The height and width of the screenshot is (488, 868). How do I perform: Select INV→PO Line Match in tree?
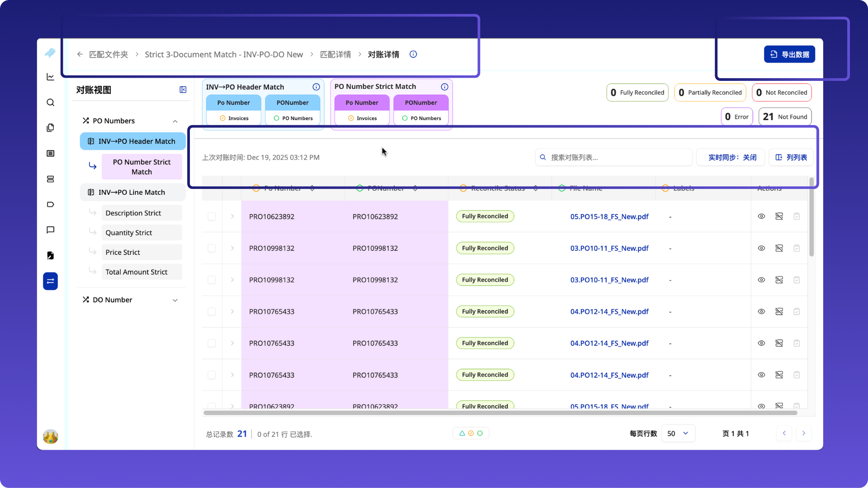click(132, 192)
